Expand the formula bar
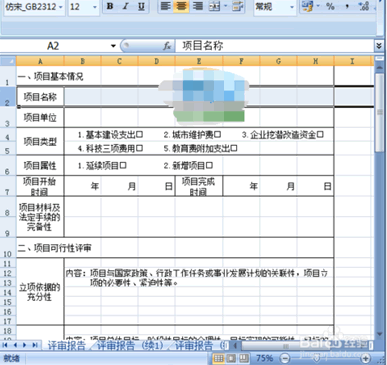The width and height of the screenshot is (387, 365). (379, 46)
